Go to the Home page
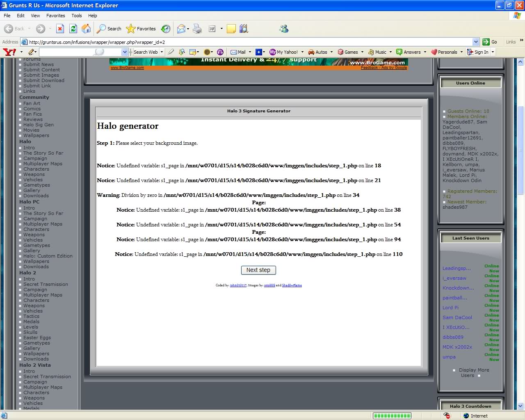 (86, 29)
